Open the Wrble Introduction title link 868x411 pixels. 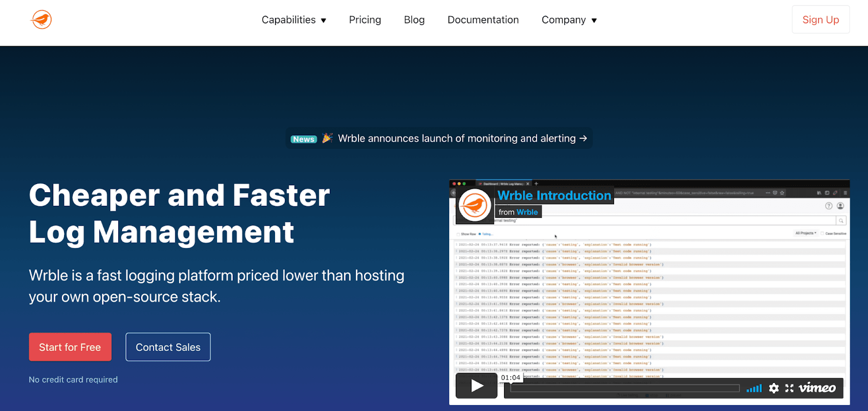[554, 195]
